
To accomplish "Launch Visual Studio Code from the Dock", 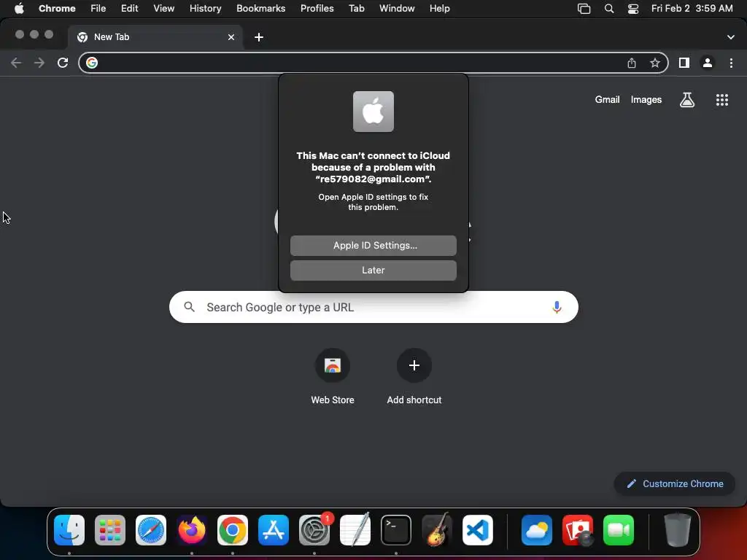I will pyautogui.click(x=478, y=530).
